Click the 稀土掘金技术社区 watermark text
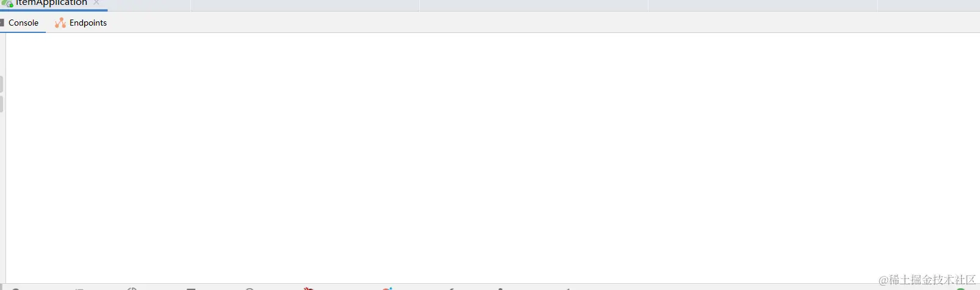Screen dimensions: 980x290 click(932, 280)
